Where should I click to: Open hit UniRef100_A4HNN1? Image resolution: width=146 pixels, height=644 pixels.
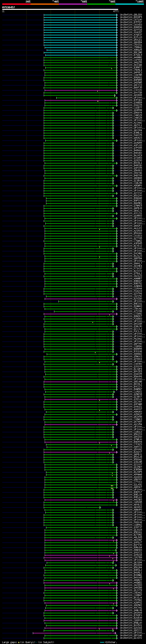131,58
